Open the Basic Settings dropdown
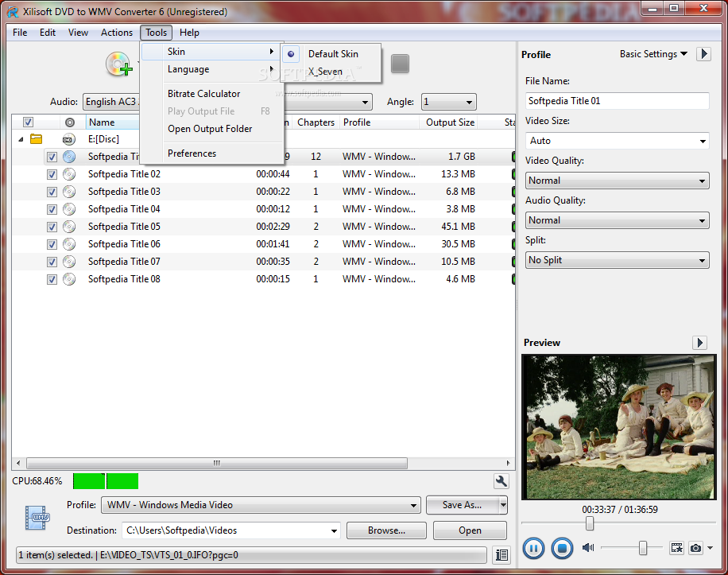Viewport: 728px width, 575px height. click(x=653, y=54)
